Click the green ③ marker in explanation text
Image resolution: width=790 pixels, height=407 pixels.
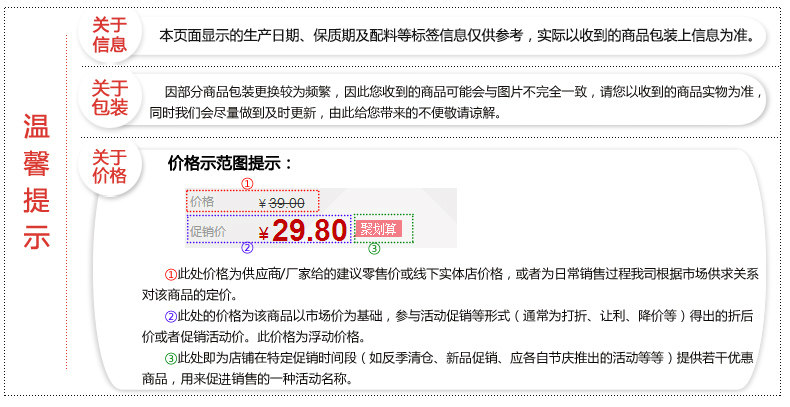coord(171,358)
